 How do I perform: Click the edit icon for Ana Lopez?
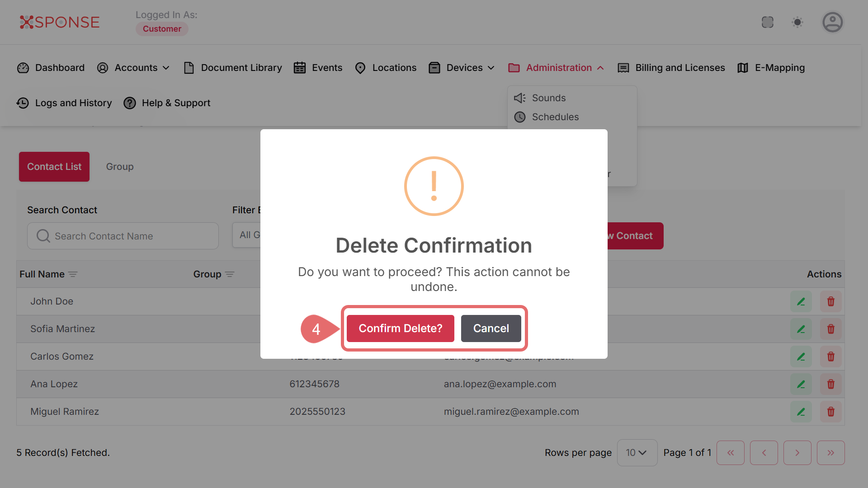click(x=801, y=384)
